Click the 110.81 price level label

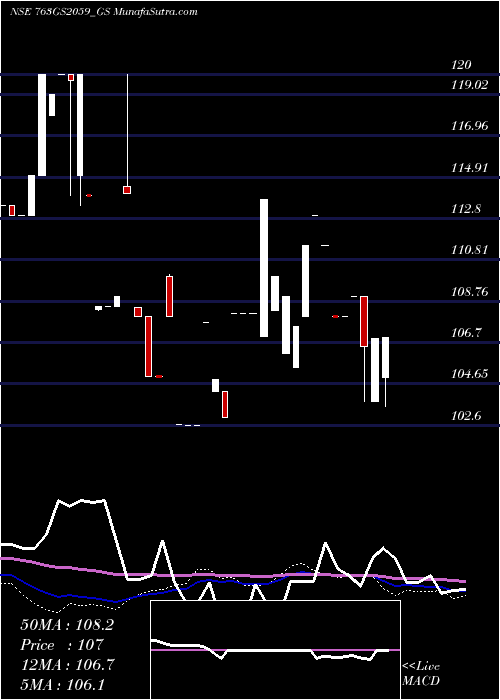tap(469, 250)
